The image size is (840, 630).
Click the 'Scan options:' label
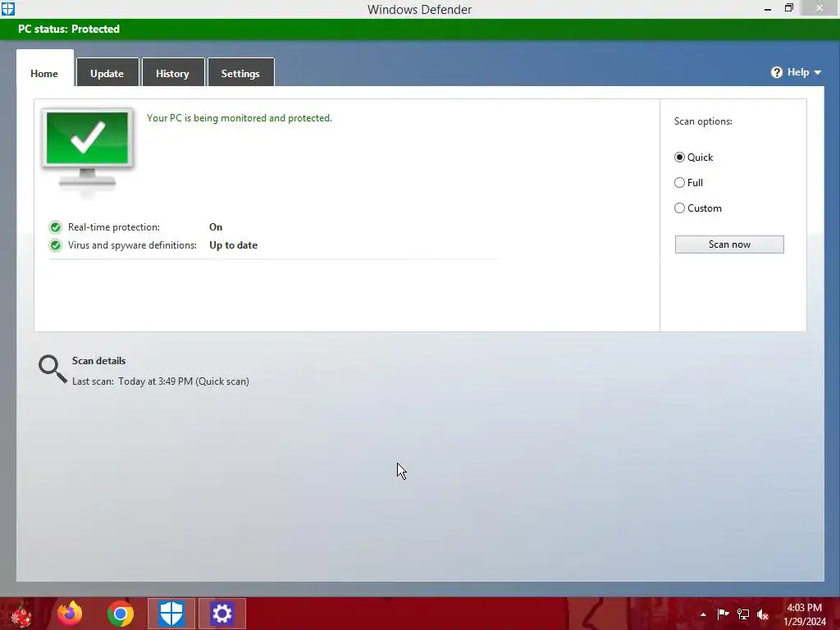point(703,121)
